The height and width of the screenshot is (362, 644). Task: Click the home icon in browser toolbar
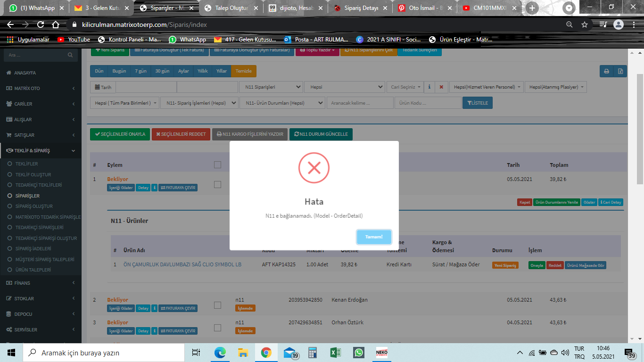(56, 25)
